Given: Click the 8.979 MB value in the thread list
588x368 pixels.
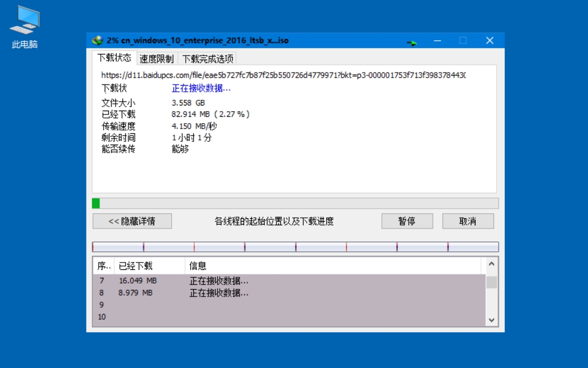Looking at the screenshot, I should point(135,293).
